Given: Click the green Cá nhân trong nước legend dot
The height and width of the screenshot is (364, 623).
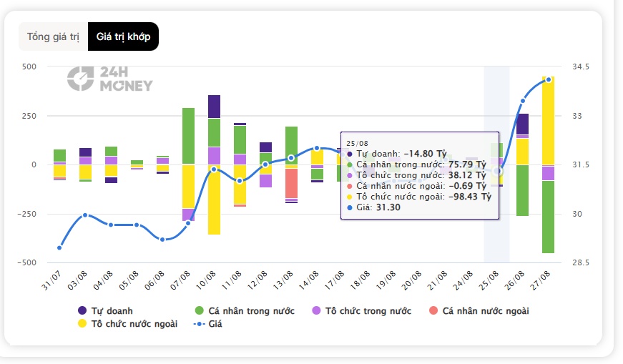Looking at the screenshot, I should point(200,311).
